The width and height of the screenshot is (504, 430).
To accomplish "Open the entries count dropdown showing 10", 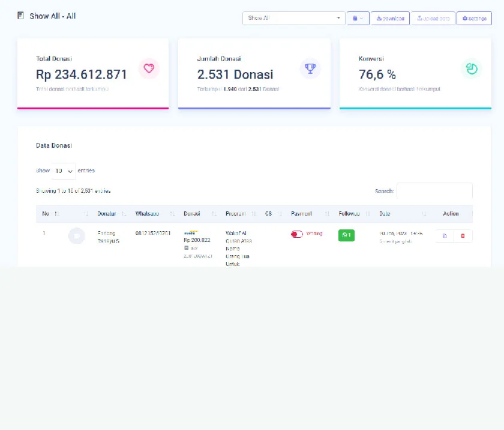I will point(64,171).
